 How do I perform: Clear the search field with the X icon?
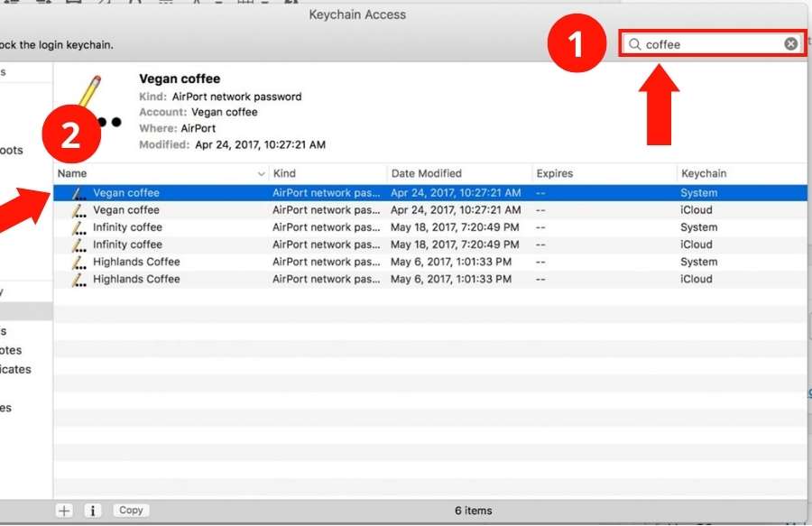click(790, 44)
